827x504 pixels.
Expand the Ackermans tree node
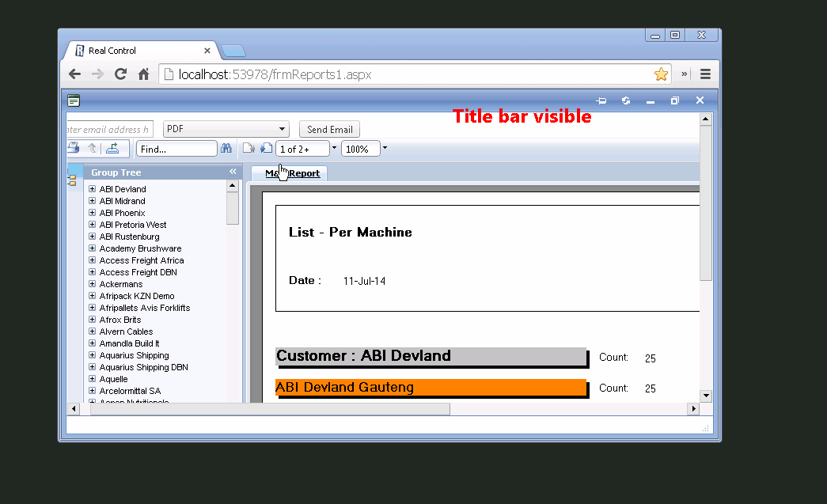pyautogui.click(x=93, y=283)
